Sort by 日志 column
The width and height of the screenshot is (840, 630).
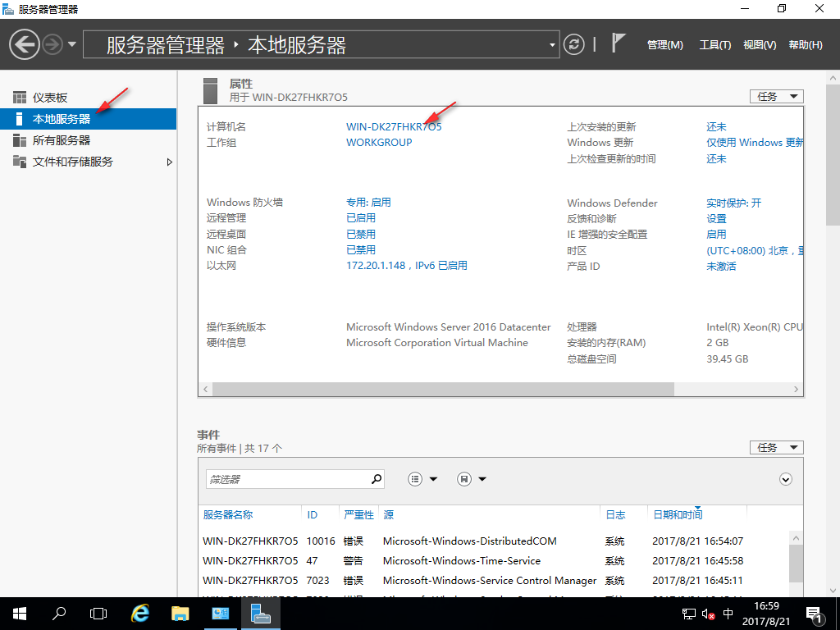tap(615, 515)
